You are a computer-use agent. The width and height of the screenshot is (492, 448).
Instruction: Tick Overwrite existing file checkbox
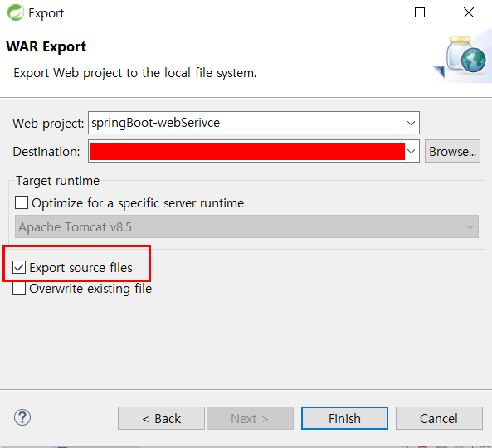(19, 288)
